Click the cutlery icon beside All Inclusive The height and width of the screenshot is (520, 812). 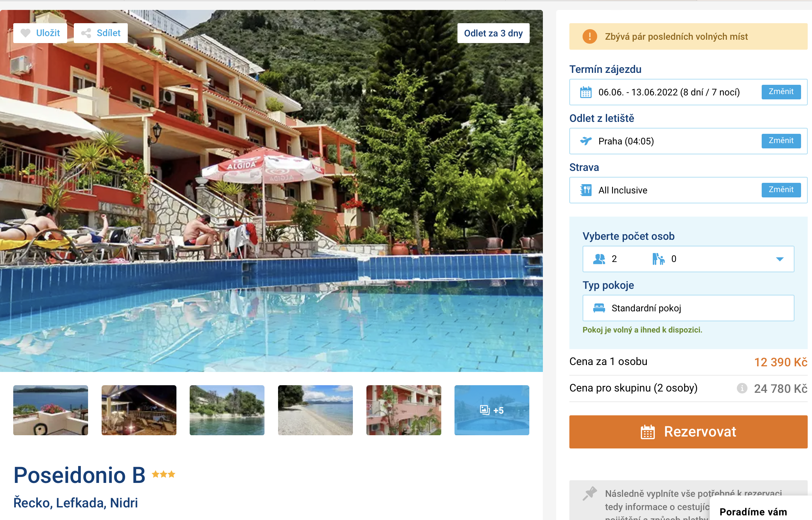pyautogui.click(x=586, y=190)
